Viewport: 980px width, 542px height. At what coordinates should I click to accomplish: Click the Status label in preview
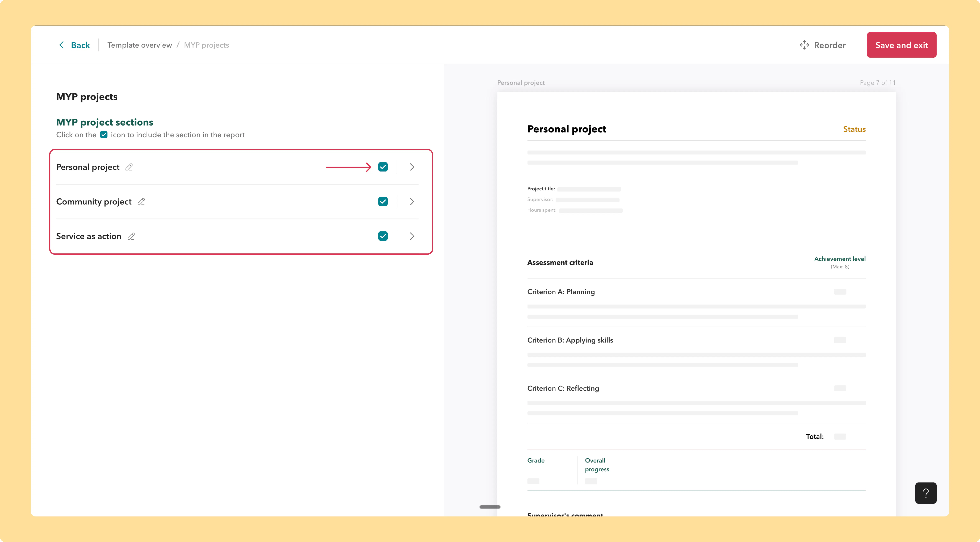pos(854,129)
